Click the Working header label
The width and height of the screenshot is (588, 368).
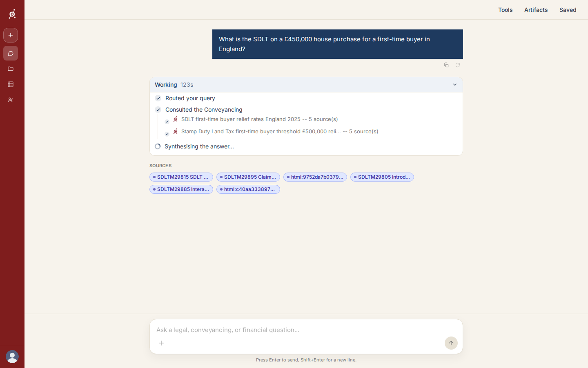[x=166, y=85]
